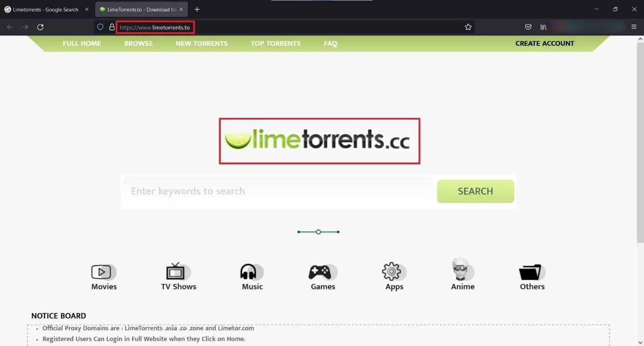Click the tracking protection shield icon

(x=100, y=27)
